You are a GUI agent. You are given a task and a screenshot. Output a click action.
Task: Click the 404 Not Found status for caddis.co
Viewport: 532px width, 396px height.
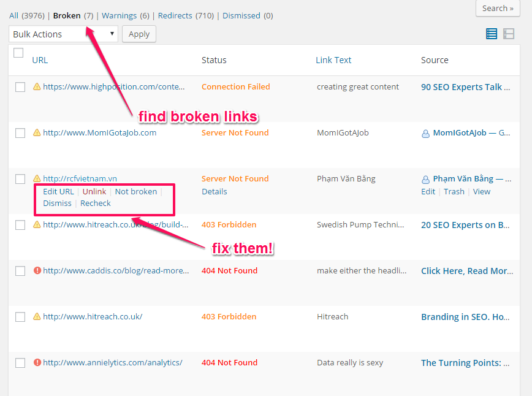click(229, 270)
